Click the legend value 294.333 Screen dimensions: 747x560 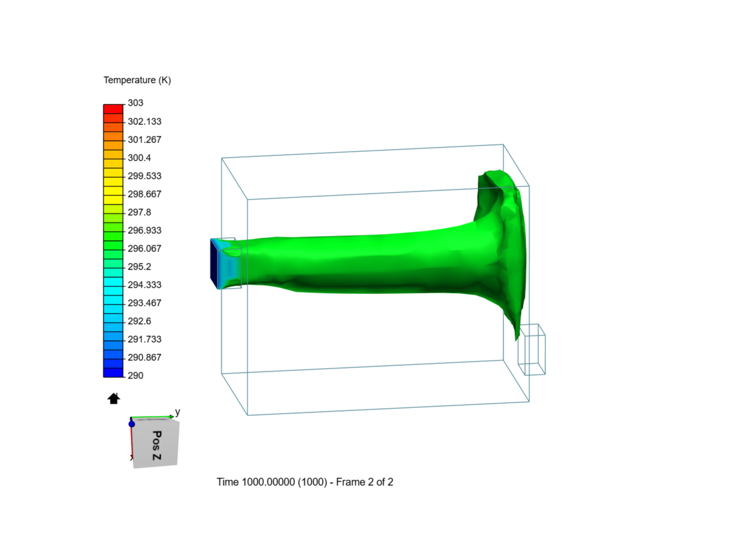145,285
